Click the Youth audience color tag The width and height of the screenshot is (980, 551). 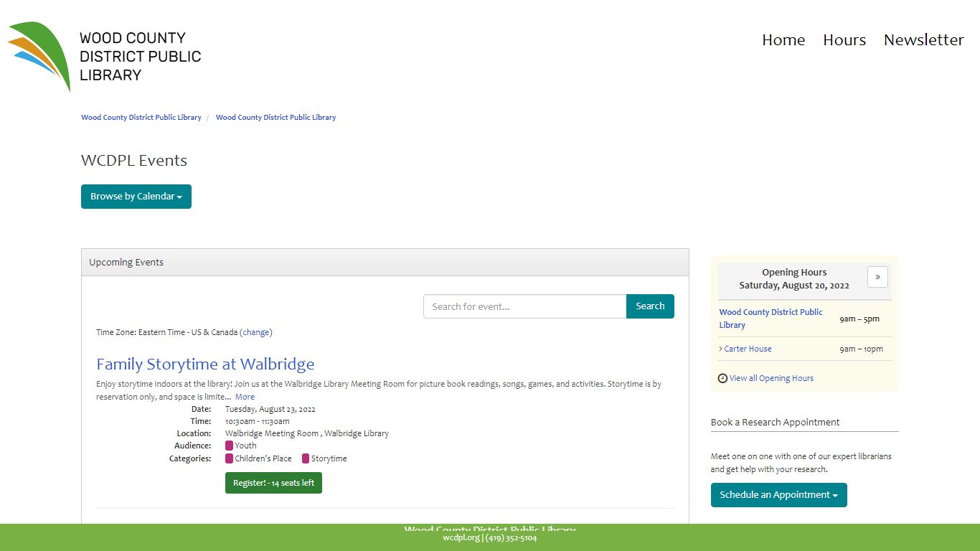[229, 446]
